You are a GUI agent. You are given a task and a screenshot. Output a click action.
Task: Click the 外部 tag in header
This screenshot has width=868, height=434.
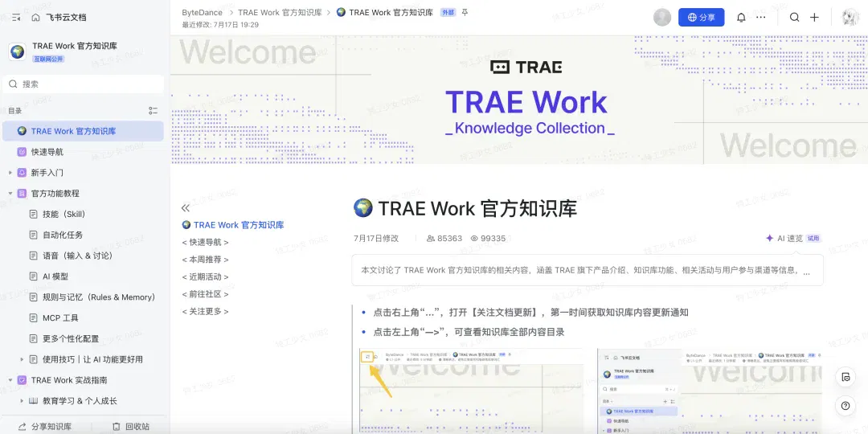coord(448,12)
